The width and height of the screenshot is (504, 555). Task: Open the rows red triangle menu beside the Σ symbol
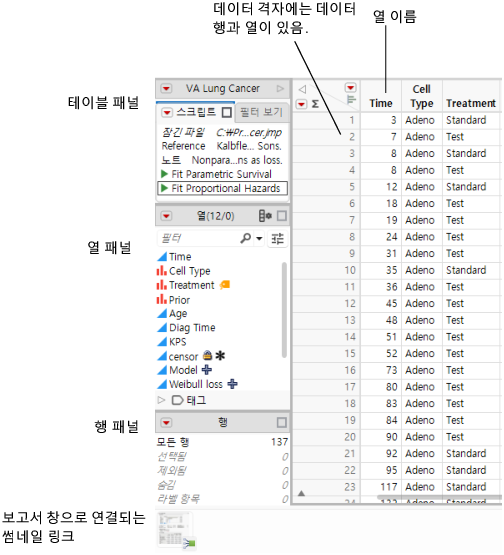(301, 104)
